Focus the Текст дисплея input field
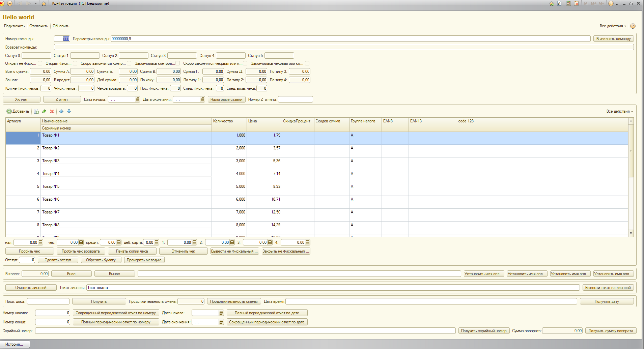The height and width of the screenshot is (349, 644). point(333,288)
